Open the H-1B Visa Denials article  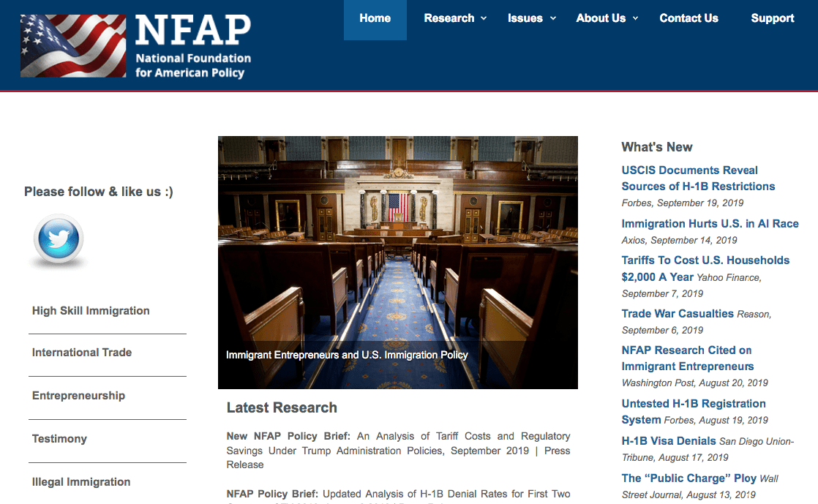(x=669, y=441)
